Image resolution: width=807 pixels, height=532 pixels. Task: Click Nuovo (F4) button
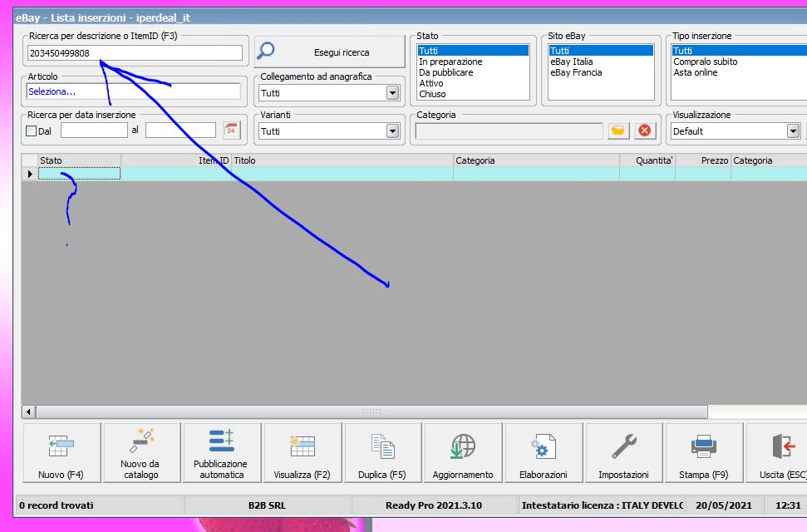pos(61,452)
